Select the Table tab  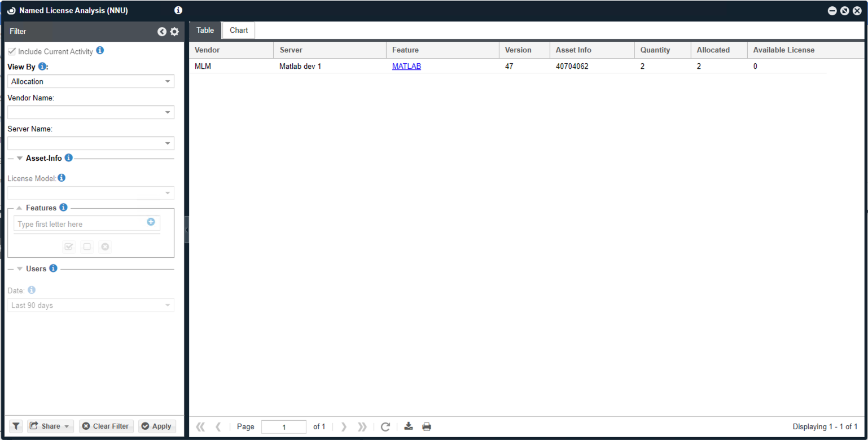(x=205, y=30)
